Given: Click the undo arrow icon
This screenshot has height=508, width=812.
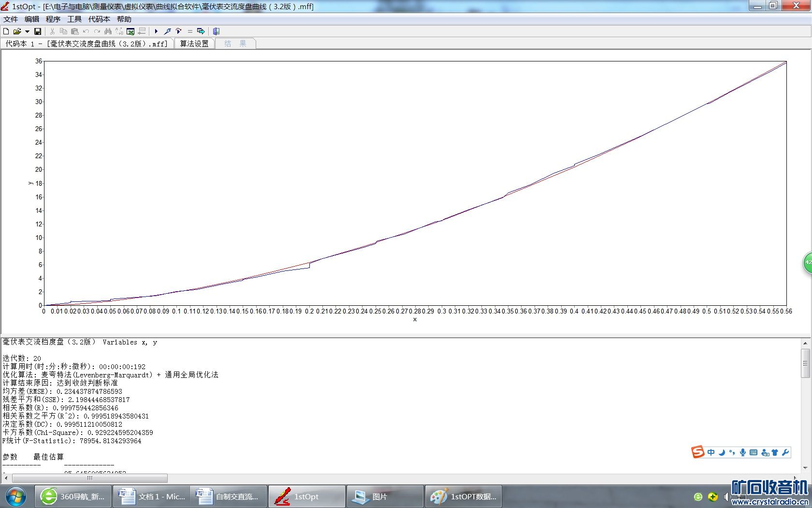Looking at the screenshot, I should [86, 31].
